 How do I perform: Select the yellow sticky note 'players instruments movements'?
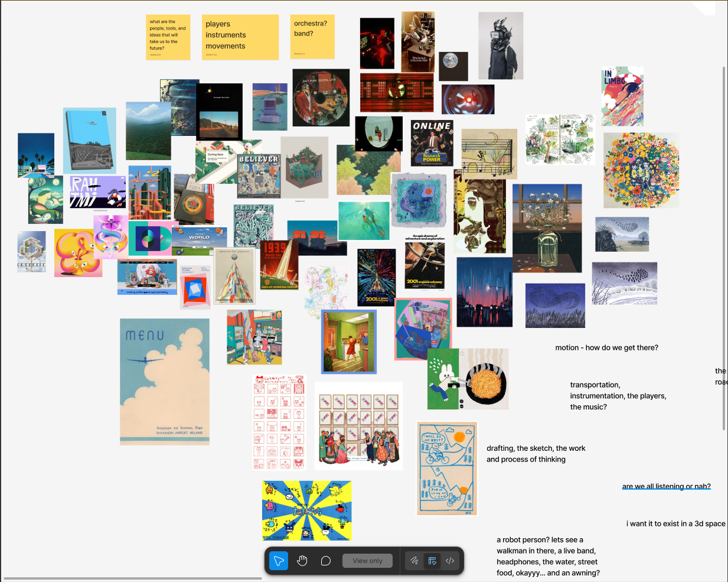(x=240, y=37)
